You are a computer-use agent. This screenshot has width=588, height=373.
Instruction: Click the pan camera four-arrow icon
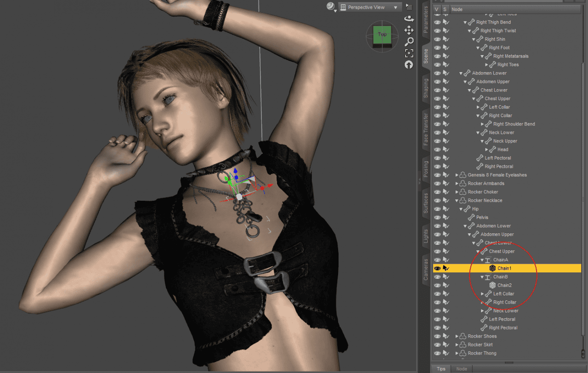[x=408, y=30]
